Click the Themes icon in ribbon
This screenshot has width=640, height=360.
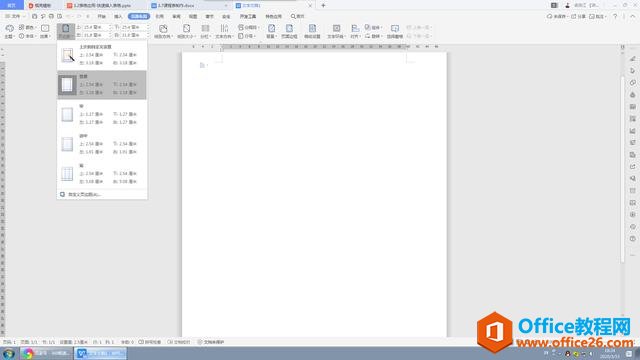[9, 31]
